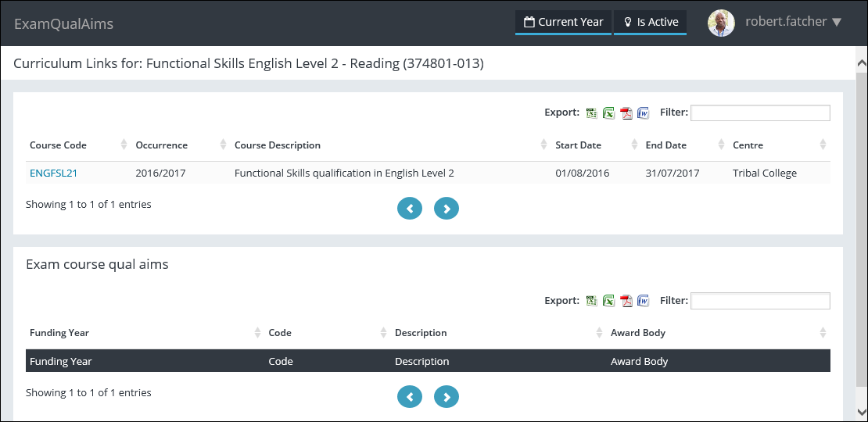Export exam course qual aims to Word
This screenshot has width=868, height=422.
pos(643,301)
